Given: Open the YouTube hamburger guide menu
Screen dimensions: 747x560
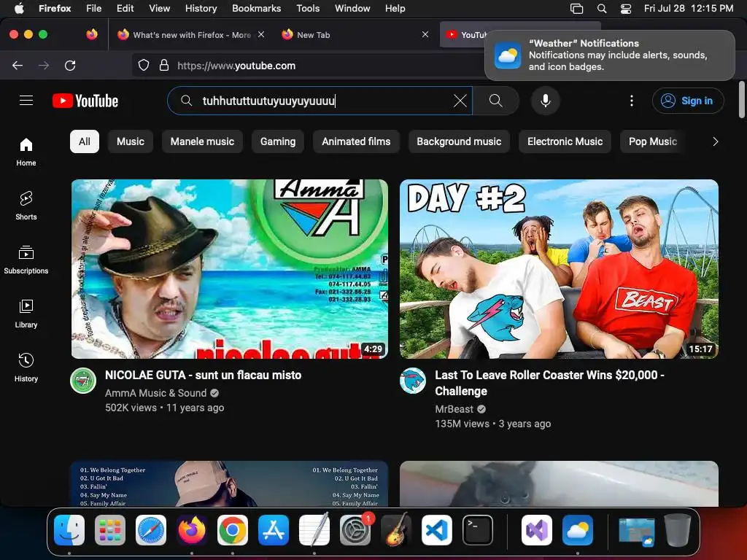Looking at the screenshot, I should (x=26, y=101).
